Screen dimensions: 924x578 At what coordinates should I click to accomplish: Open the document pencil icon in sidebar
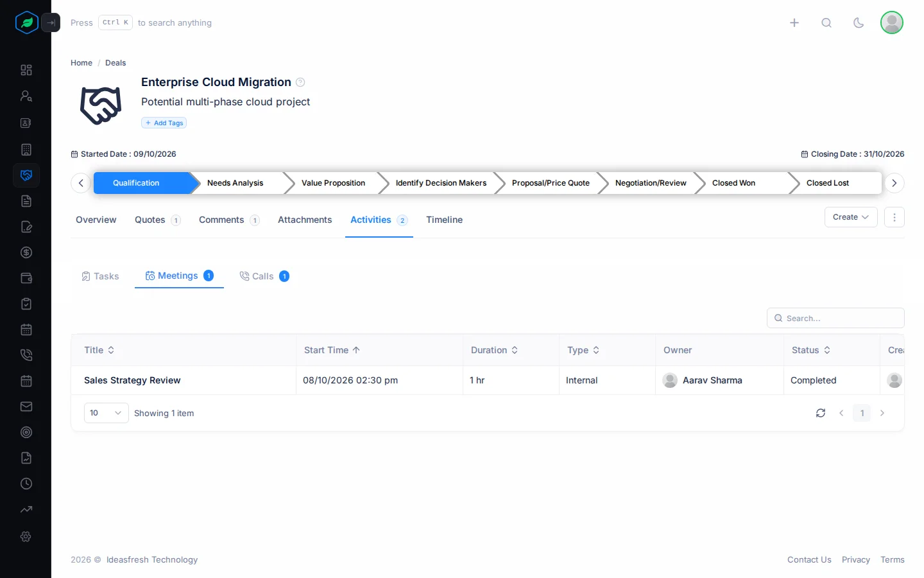click(26, 227)
